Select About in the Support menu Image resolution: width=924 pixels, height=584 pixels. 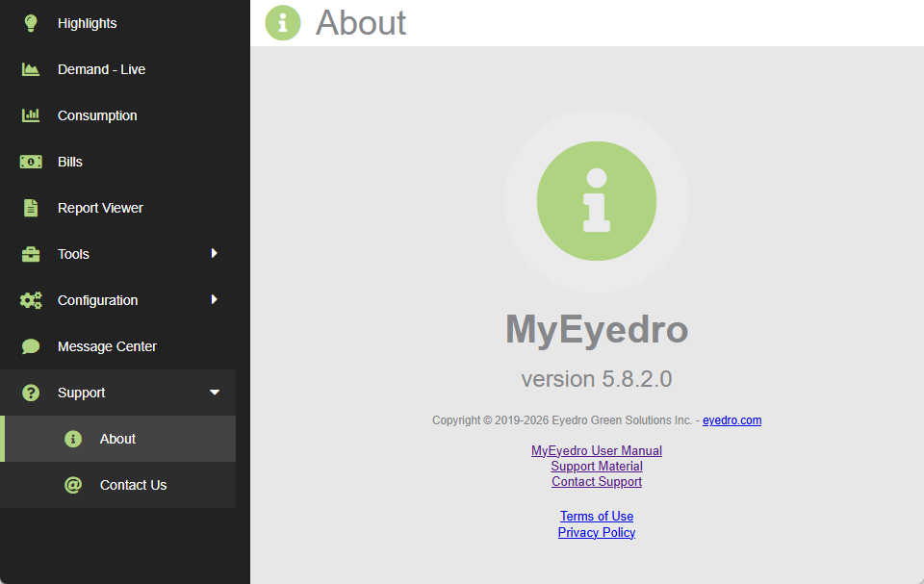coord(117,439)
